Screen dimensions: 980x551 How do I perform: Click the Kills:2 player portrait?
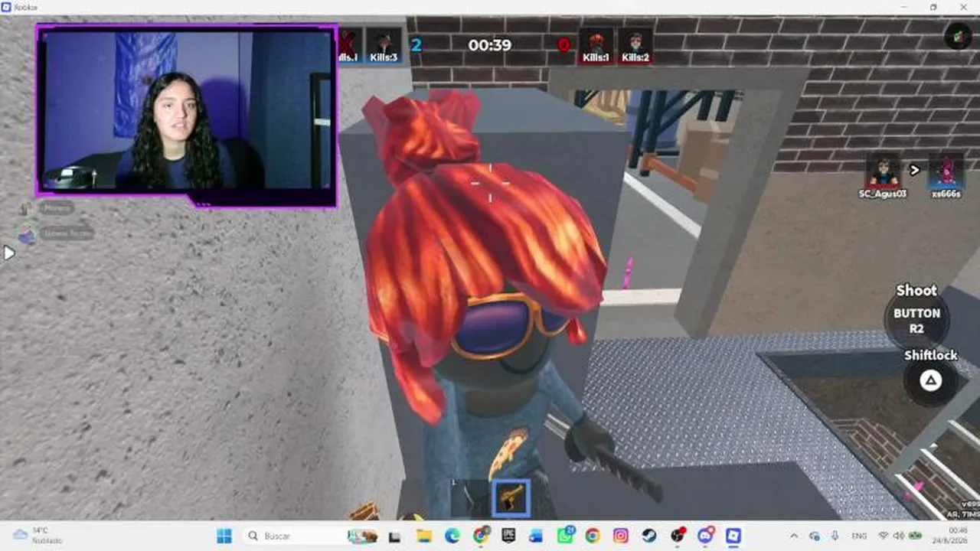click(x=635, y=46)
